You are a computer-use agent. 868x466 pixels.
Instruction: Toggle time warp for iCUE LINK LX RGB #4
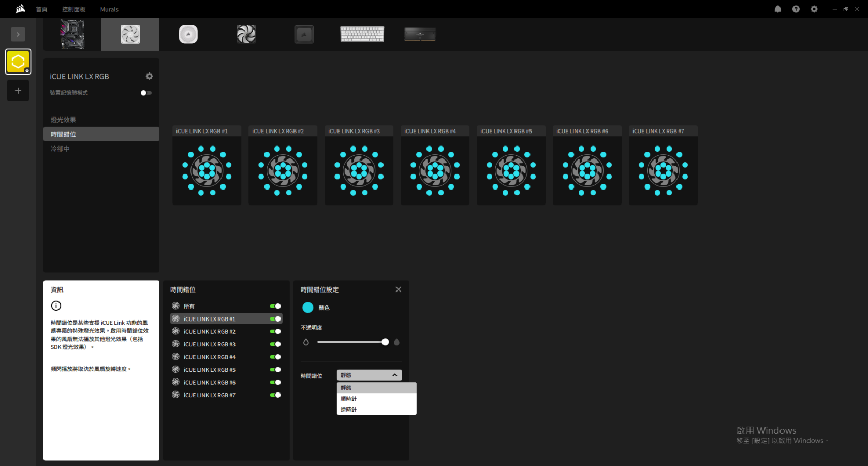point(275,357)
